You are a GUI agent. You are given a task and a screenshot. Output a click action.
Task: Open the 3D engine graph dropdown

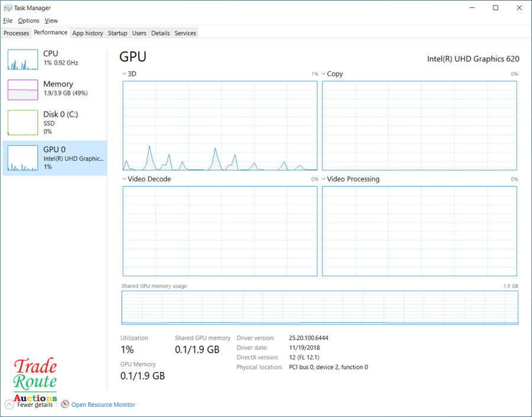(x=124, y=74)
